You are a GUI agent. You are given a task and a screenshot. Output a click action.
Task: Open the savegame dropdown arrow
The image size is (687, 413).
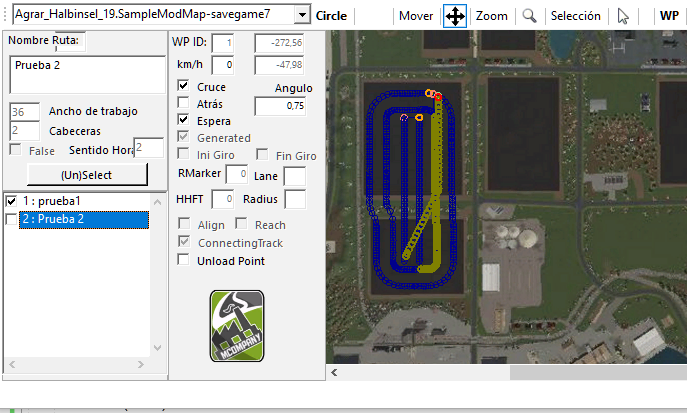click(302, 15)
